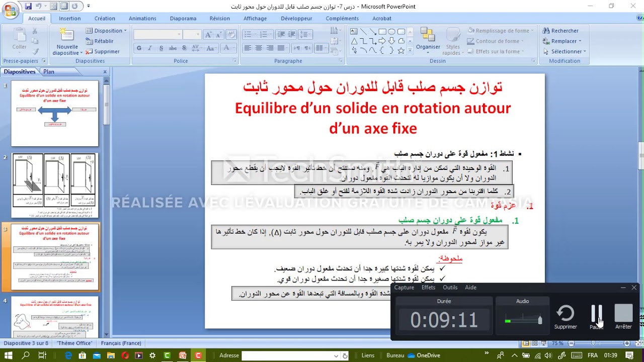Toggle text shadow S

[x=184, y=48]
